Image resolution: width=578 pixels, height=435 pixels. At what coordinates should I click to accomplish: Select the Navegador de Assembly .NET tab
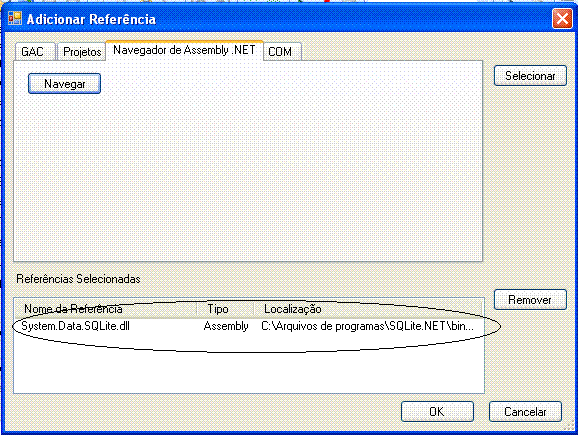tap(184, 50)
